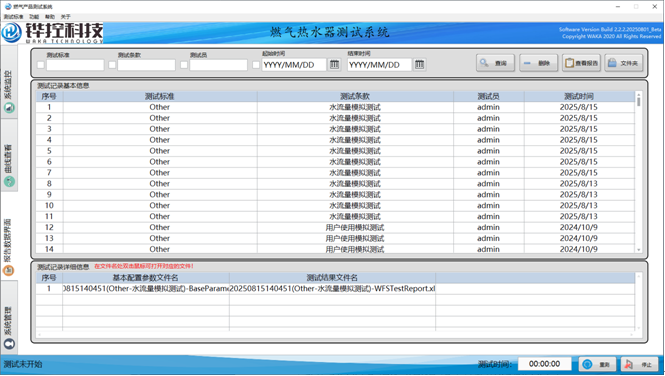The width and height of the screenshot is (665, 376).
Task: Click the 查询 search button
Action: point(495,63)
